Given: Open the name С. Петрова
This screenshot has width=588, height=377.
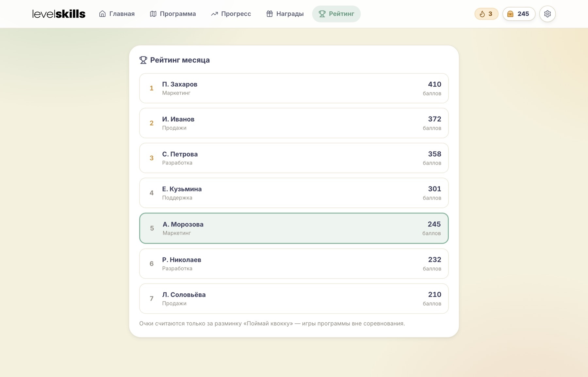Looking at the screenshot, I should [x=180, y=154].
